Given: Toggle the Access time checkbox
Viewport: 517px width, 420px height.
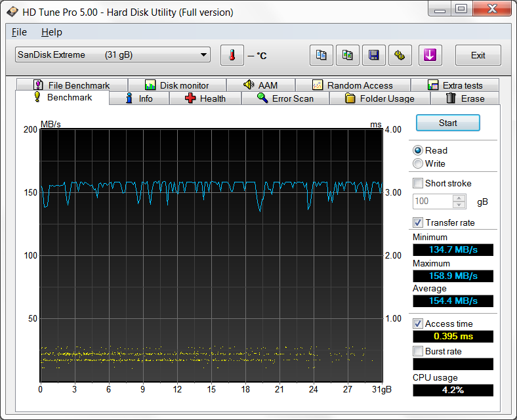Looking at the screenshot, I should point(418,324).
